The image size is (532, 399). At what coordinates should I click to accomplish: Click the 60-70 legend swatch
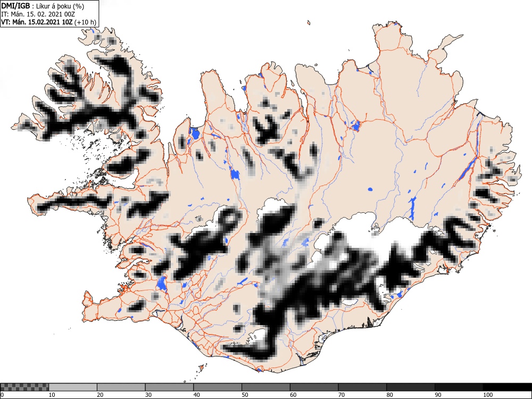click(x=314, y=387)
